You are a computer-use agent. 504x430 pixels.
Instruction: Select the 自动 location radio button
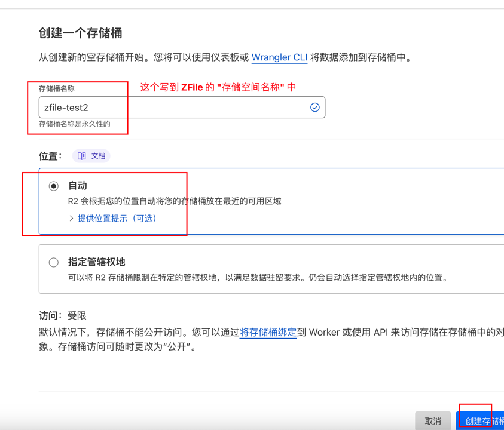54,186
